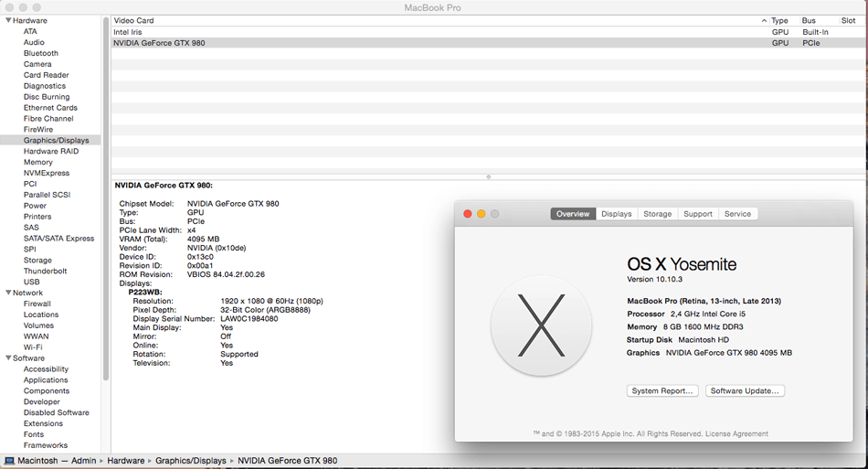The width and height of the screenshot is (868, 469).
Task: Select Extensions under Software
Action: click(x=43, y=423)
